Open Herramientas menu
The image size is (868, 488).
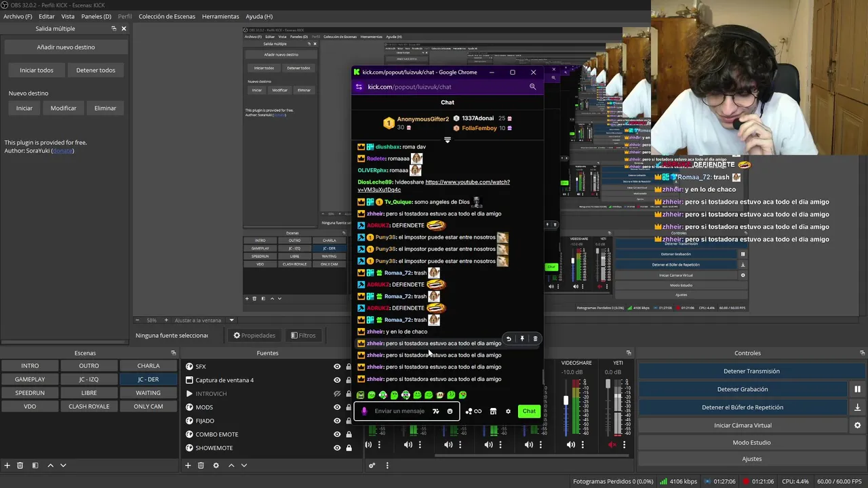click(220, 16)
